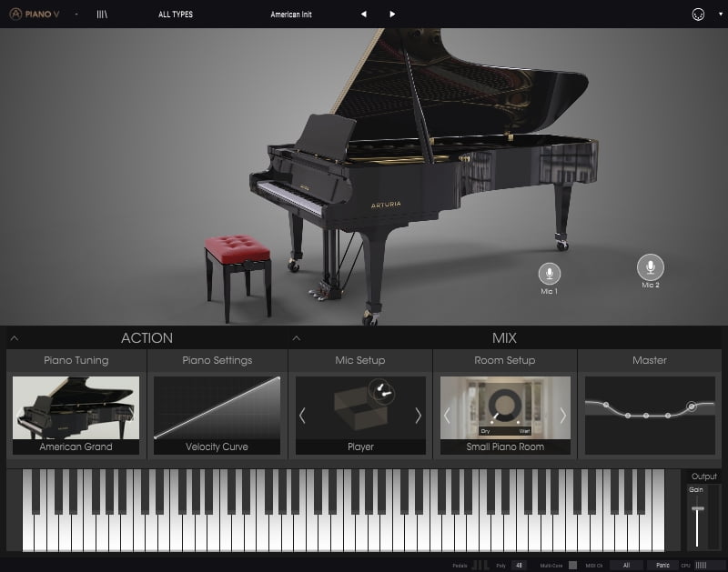Click the Small Piano Room label
The image size is (728, 572).
coord(505,447)
